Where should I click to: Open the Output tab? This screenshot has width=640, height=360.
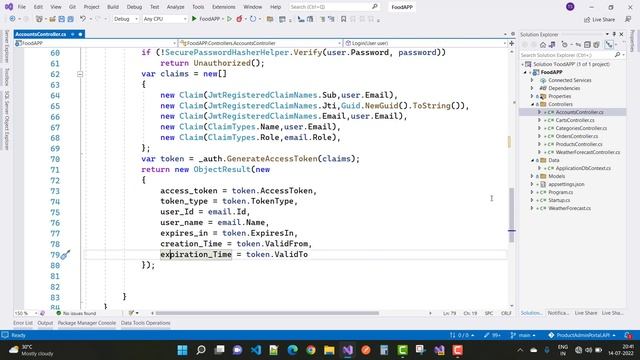pos(45,323)
